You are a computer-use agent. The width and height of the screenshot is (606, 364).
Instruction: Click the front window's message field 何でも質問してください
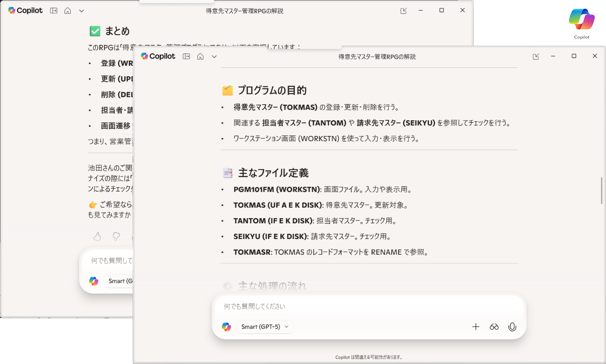tap(369, 306)
